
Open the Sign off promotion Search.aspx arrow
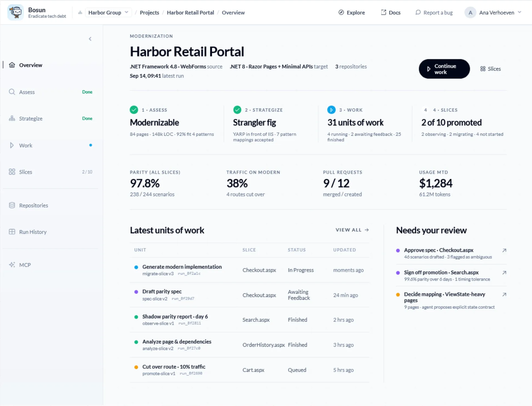point(504,273)
